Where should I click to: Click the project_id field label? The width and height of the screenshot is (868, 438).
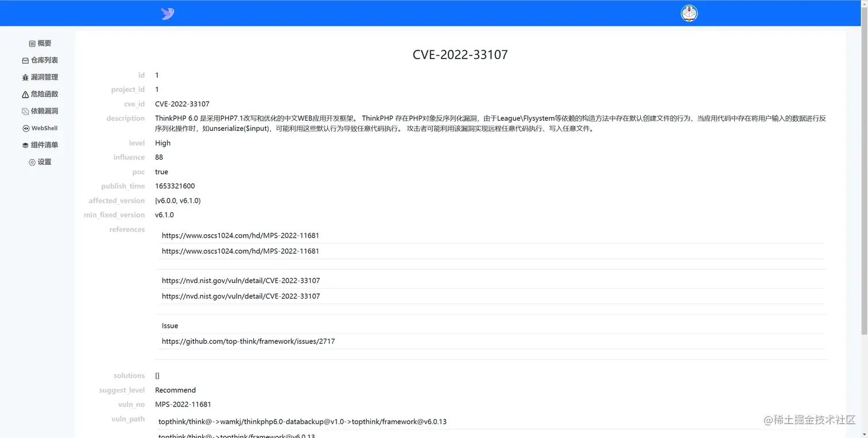(128, 90)
